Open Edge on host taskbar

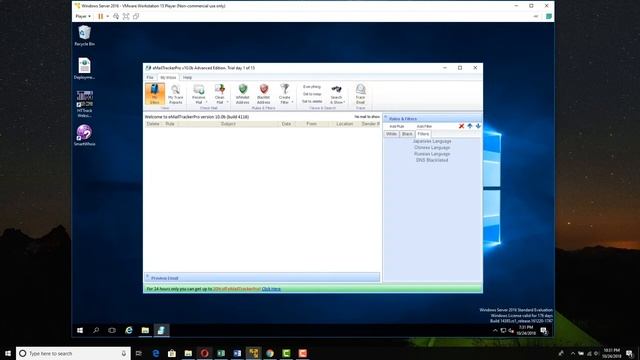coord(156,353)
